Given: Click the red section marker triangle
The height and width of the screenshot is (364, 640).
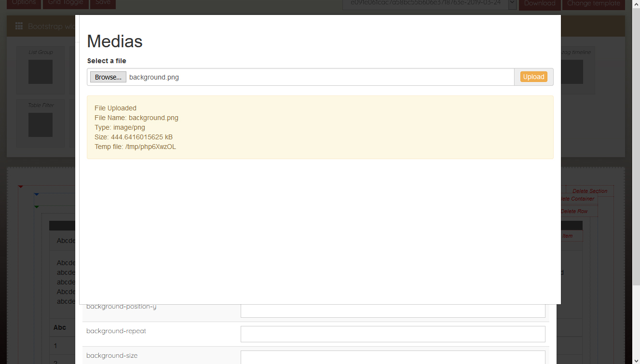Looking at the screenshot, I should (x=21, y=187).
